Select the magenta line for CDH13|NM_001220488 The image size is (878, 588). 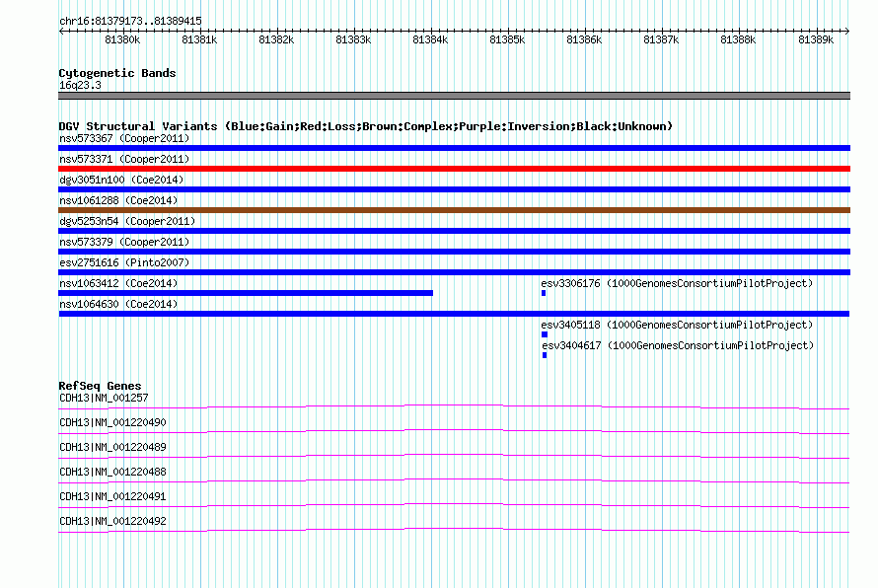click(x=454, y=480)
